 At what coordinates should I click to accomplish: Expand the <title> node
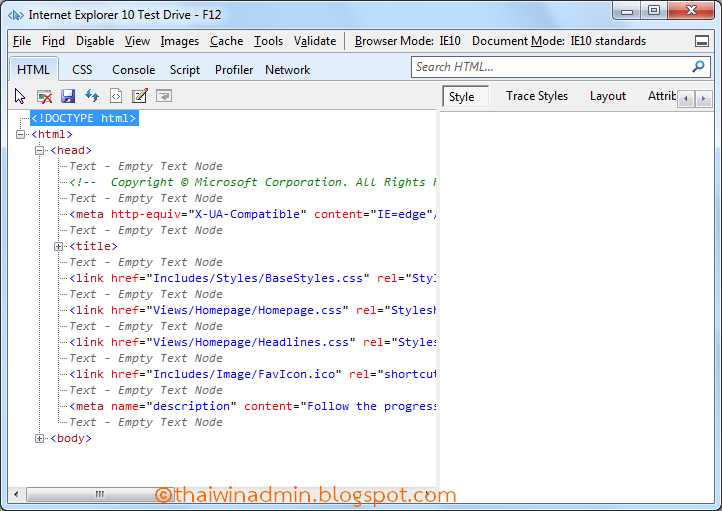[58, 246]
